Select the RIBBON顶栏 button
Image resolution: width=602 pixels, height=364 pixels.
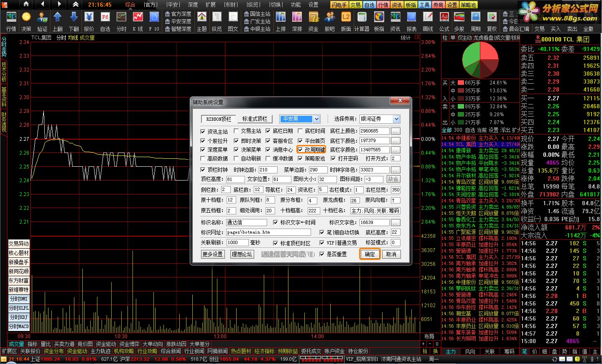(x=219, y=119)
